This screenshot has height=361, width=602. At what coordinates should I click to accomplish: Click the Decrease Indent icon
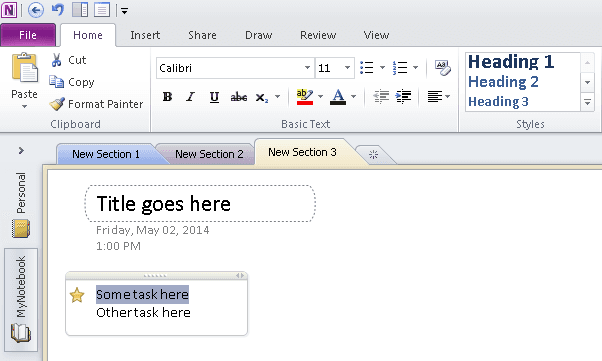coord(381,97)
